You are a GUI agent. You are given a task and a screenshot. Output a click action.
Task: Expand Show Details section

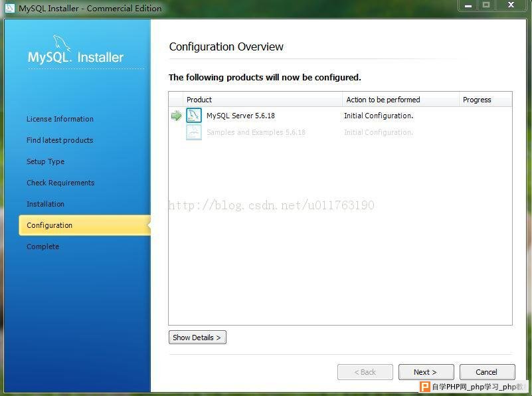pos(197,338)
